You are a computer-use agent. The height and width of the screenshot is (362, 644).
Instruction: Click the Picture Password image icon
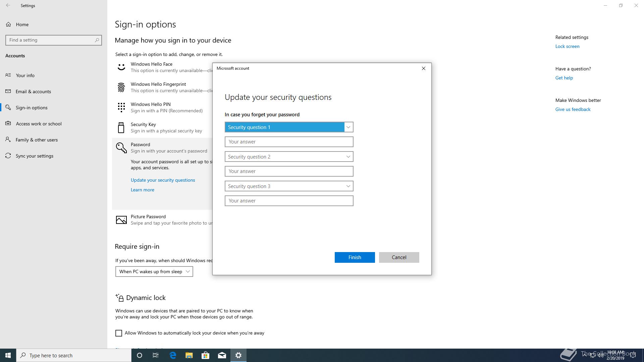pos(121,220)
